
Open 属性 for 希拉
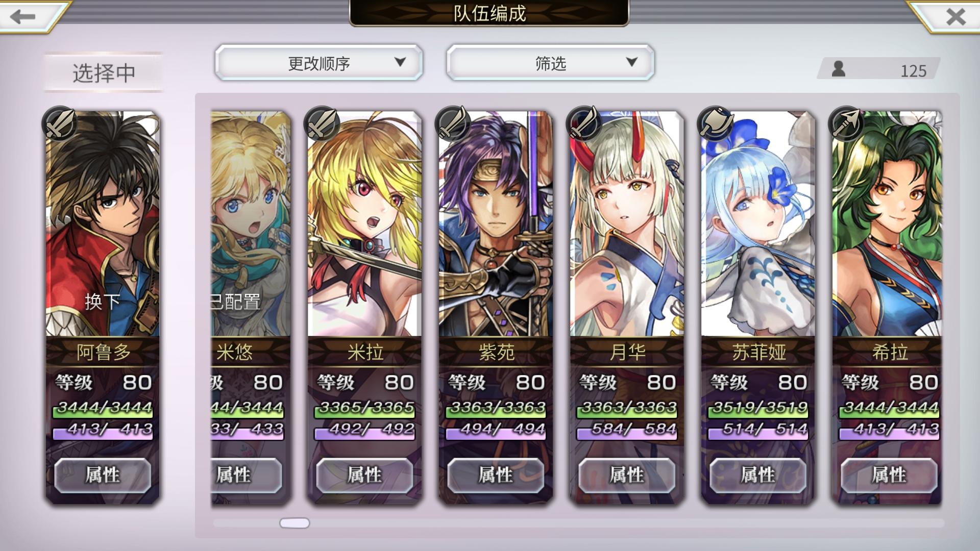tap(889, 475)
